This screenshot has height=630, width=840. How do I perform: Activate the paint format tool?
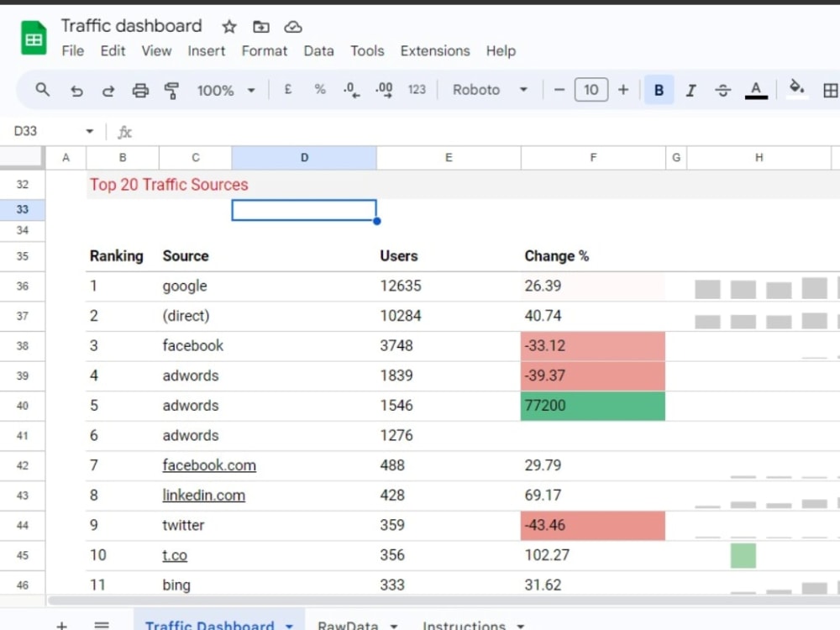click(171, 91)
